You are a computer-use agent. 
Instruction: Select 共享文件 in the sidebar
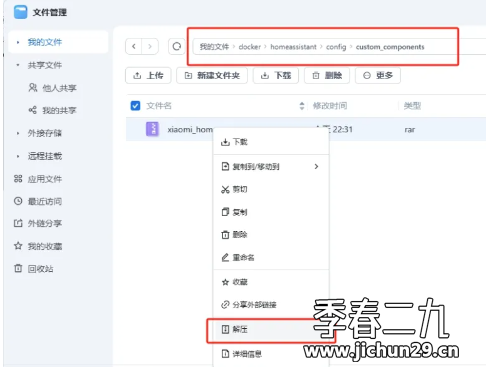click(x=45, y=65)
